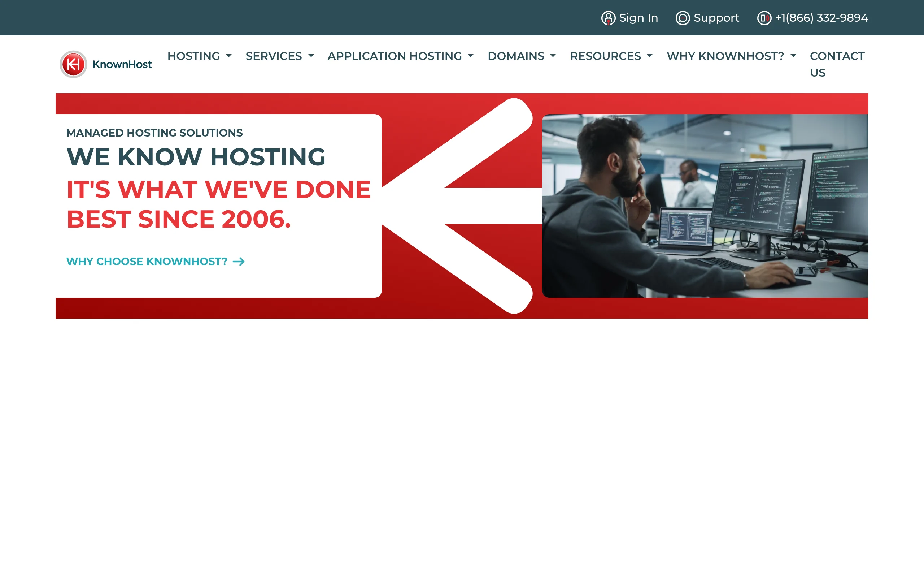This screenshot has height=578, width=924.
Task: Expand the Services dropdown caret
Action: point(311,56)
